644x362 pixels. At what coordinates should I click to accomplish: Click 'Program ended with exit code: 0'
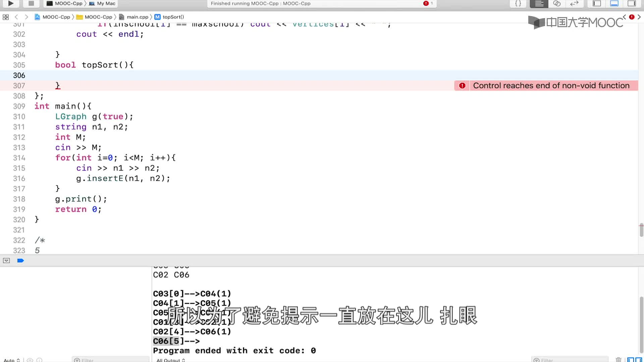point(234,351)
